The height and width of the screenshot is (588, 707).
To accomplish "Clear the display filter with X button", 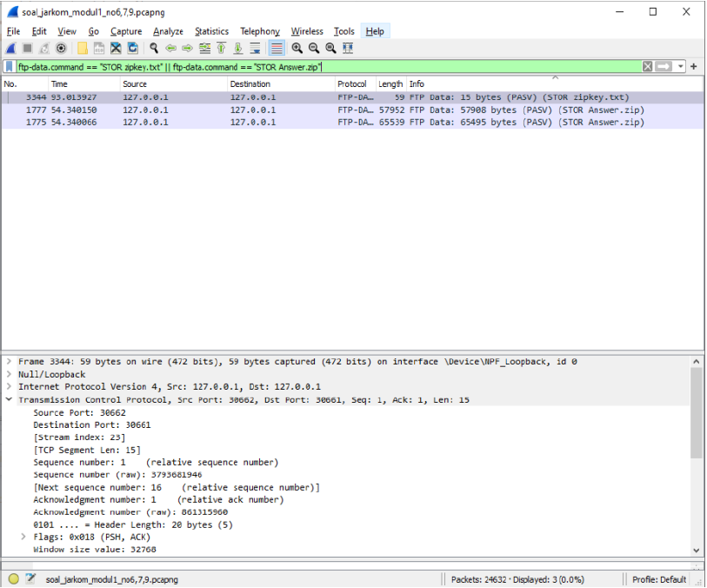I will click(647, 66).
